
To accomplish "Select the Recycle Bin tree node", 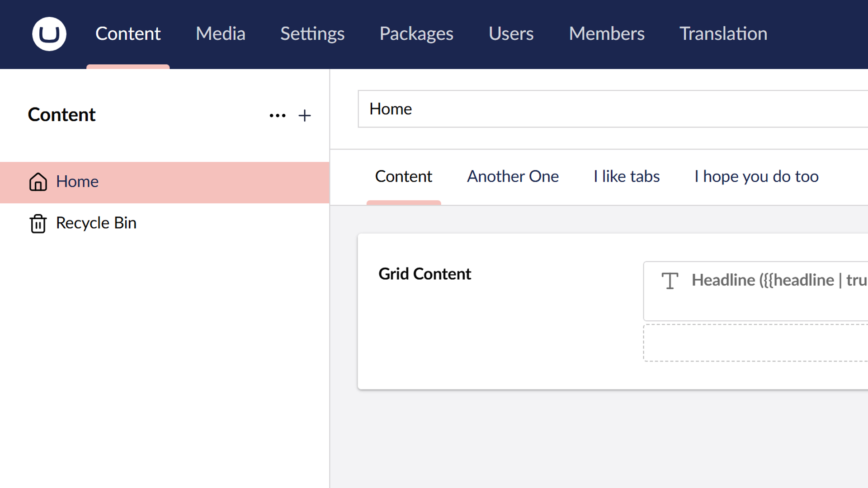I will (96, 223).
